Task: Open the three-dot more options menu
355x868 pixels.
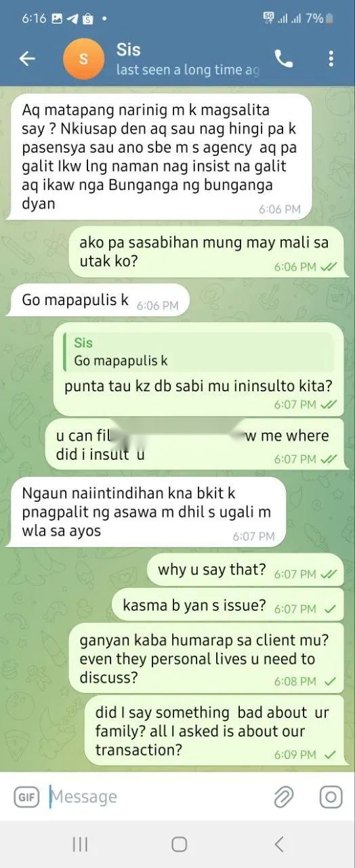Action: (x=331, y=59)
